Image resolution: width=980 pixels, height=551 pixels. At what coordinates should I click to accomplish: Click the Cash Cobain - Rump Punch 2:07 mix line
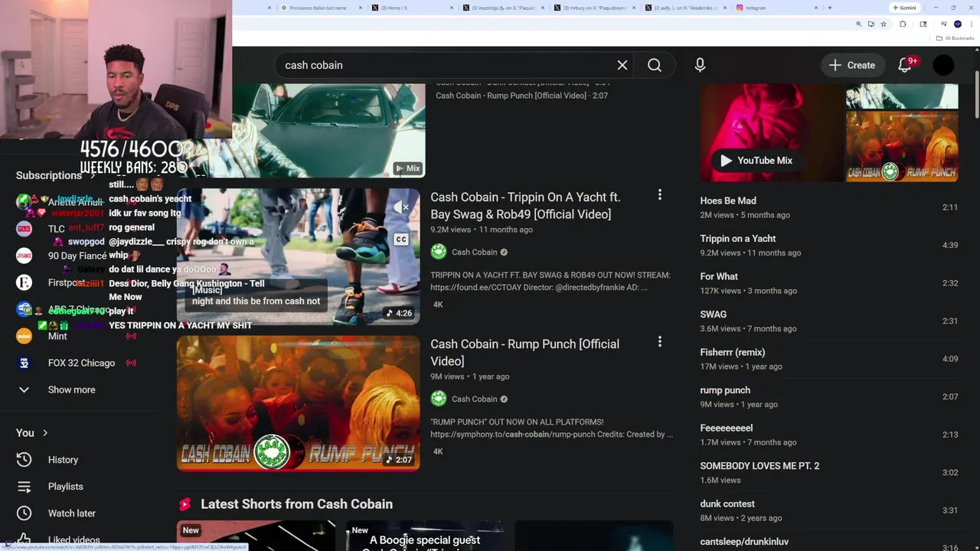coord(521,96)
